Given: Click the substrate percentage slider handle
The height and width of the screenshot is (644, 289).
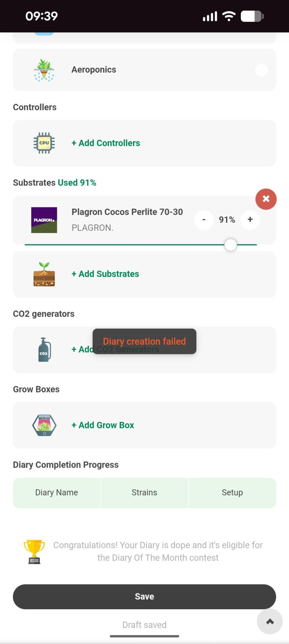Looking at the screenshot, I should point(230,245).
